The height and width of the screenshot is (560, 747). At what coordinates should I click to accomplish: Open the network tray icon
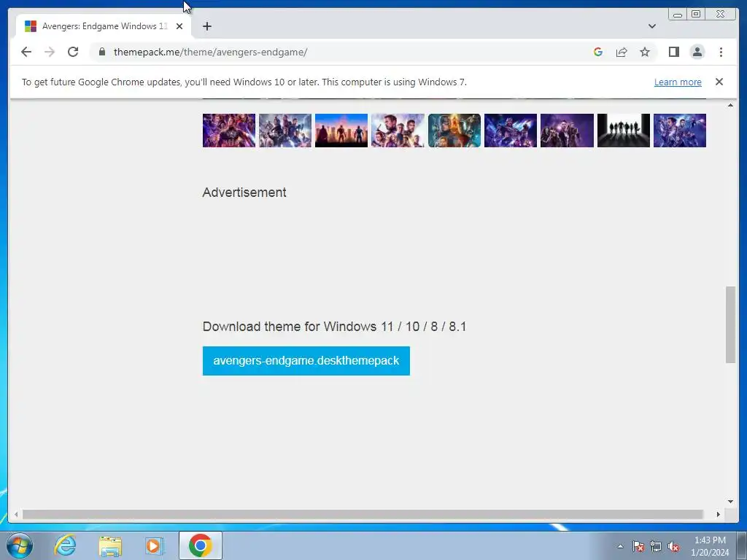pyautogui.click(x=656, y=546)
